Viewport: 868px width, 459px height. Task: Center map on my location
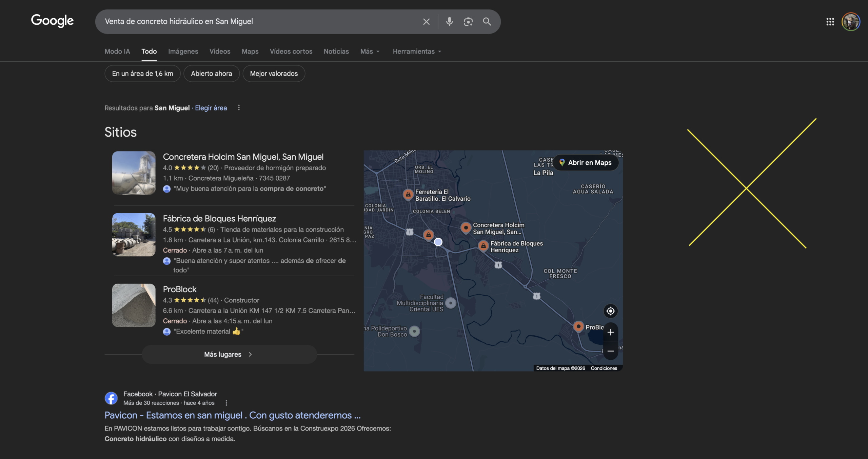611,311
